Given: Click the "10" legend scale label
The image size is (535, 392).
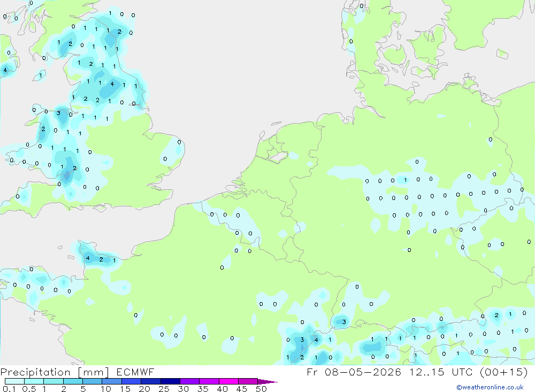Looking at the screenshot, I should [106, 389].
